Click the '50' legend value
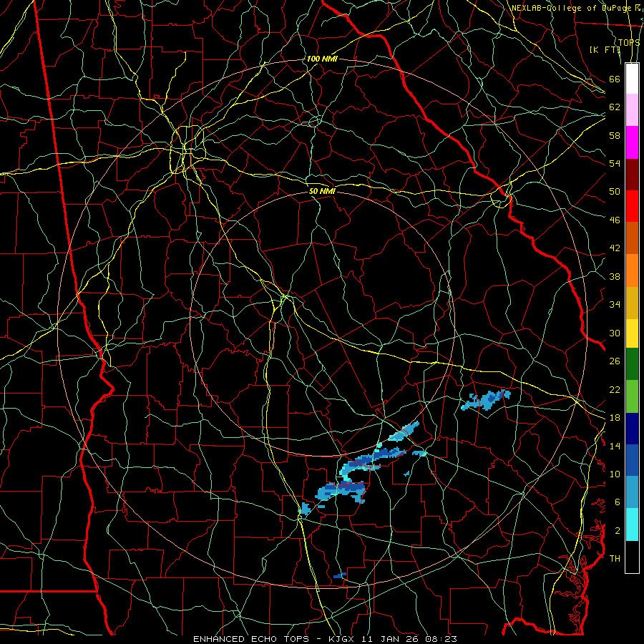The image size is (644, 644). click(615, 191)
